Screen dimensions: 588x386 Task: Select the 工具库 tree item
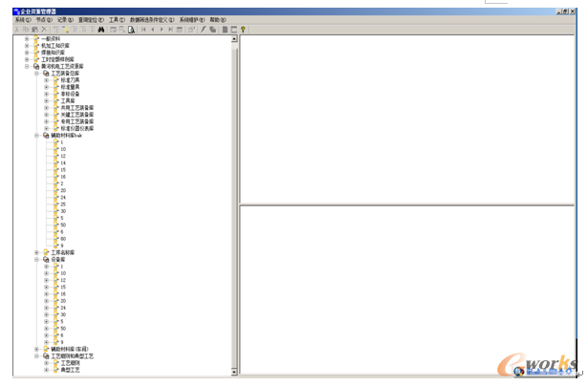[67, 100]
